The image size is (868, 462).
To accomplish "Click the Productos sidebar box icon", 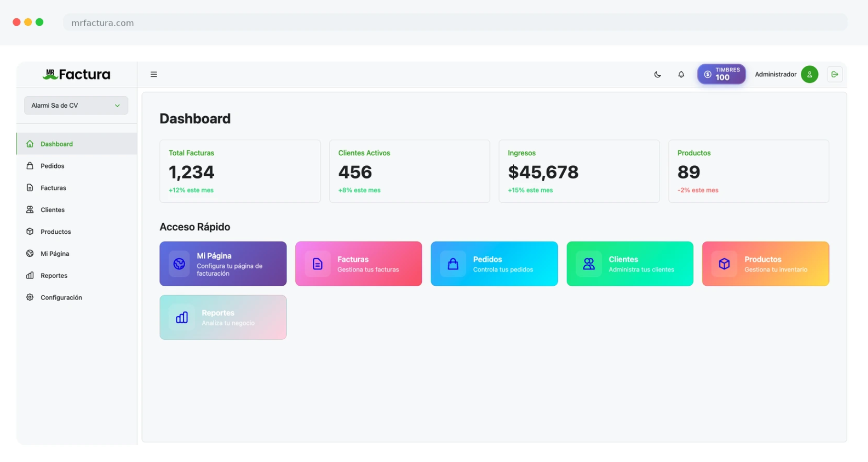I will pyautogui.click(x=30, y=231).
